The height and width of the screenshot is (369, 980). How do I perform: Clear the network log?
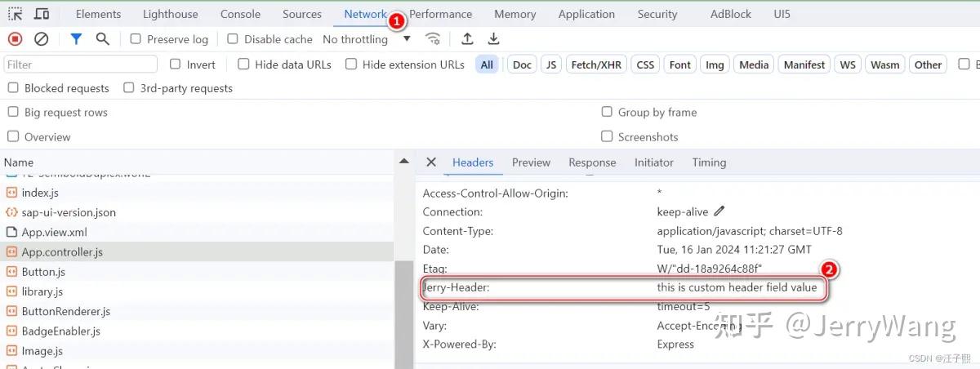[x=41, y=38]
